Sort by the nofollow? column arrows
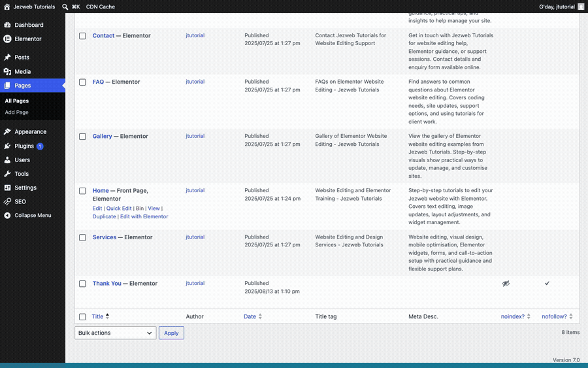Viewport: 588px width, 368px height. [571, 316]
